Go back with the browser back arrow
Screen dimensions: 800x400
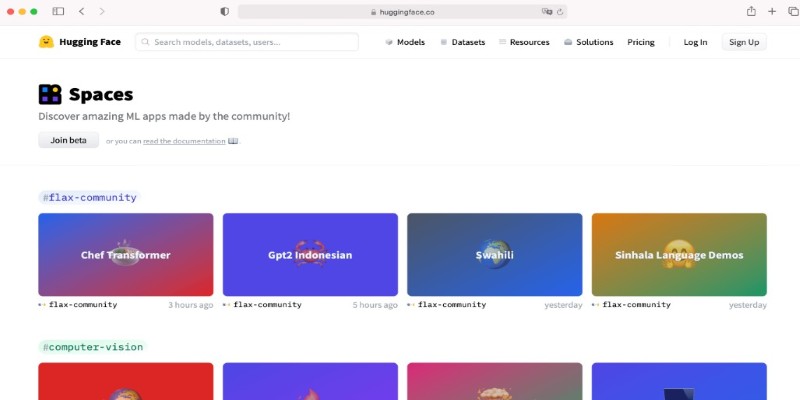pyautogui.click(x=82, y=11)
